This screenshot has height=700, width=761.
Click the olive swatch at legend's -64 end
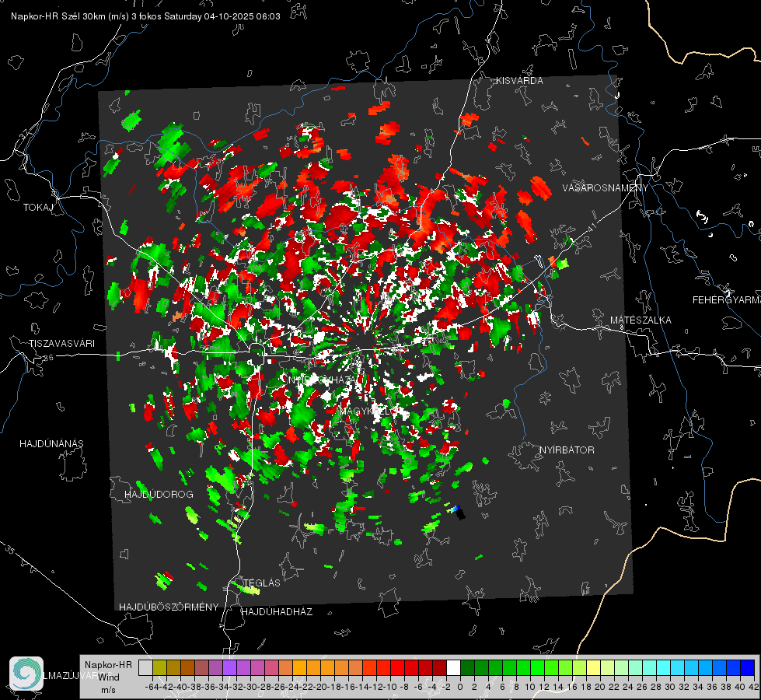(x=159, y=667)
